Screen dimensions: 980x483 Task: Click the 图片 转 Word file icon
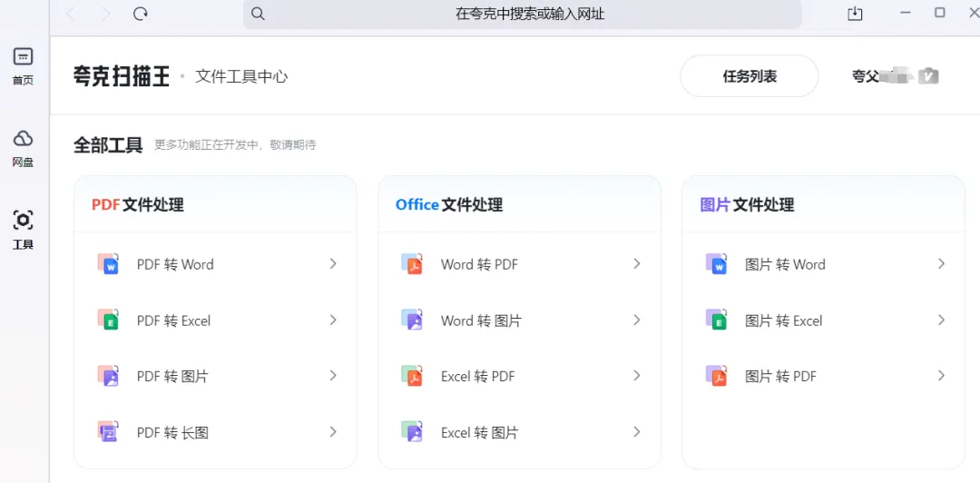[716, 264]
